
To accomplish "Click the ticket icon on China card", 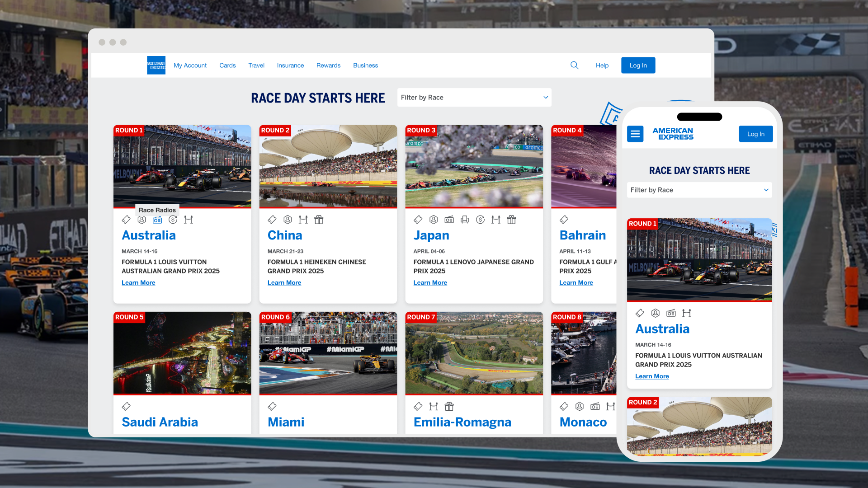I will point(272,220).
